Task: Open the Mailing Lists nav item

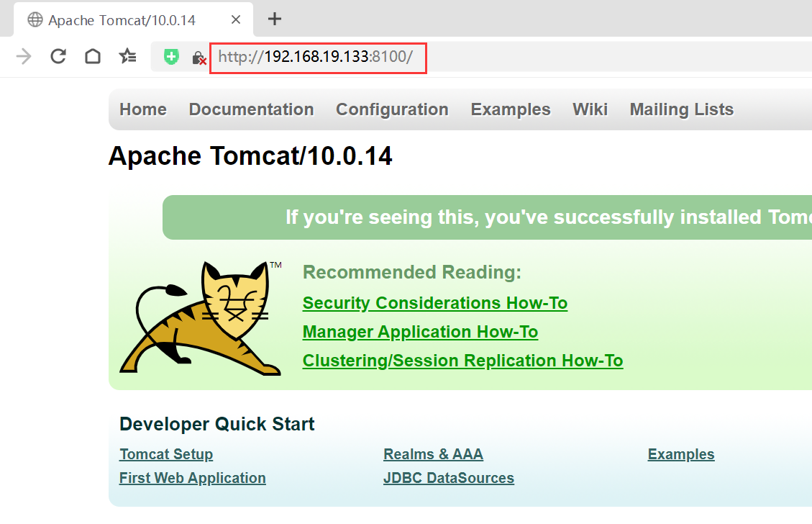Action: point(682,109)
